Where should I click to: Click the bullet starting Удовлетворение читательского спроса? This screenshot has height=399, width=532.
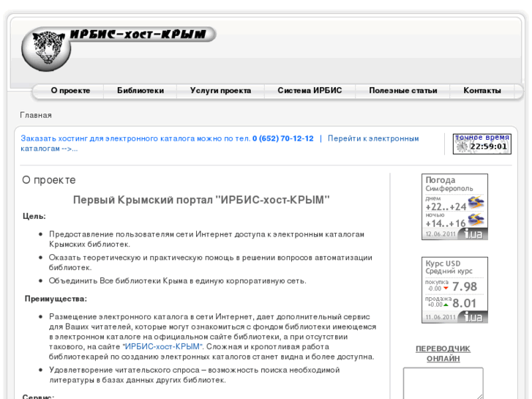tap(194, 375)
